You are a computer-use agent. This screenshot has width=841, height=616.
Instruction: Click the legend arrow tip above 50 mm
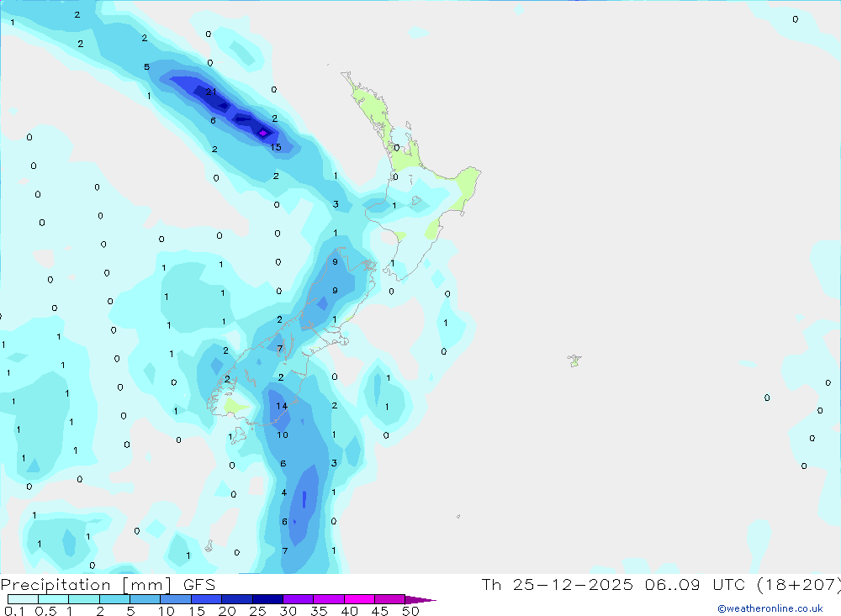click(420, 600)
